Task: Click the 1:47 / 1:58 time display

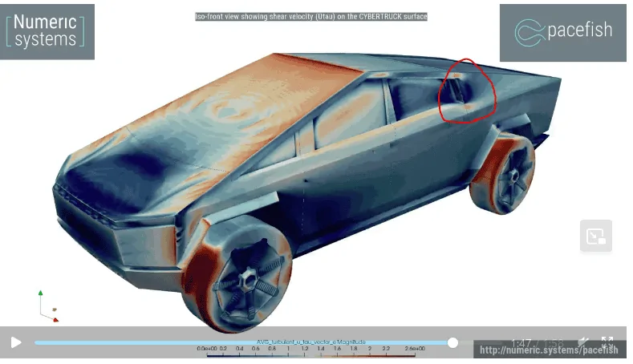Action: (x=537, y=343)
